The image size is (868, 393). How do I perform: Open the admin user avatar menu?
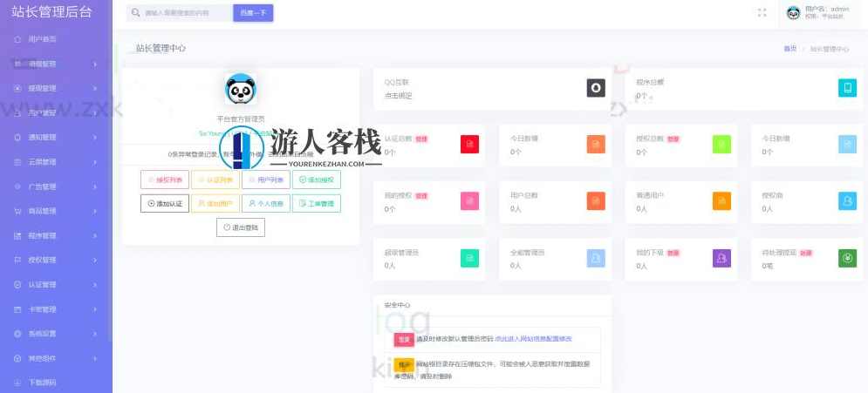tap(793, 13)
